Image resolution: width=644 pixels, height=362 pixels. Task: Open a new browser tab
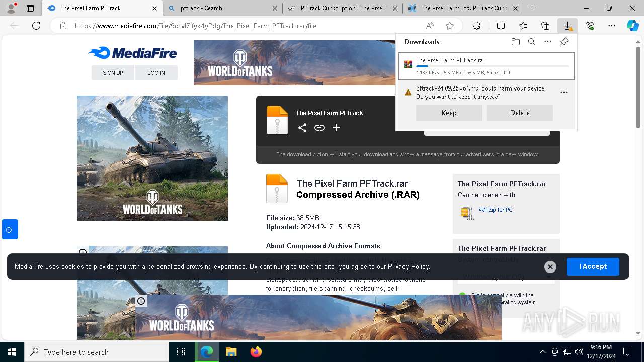(x=532, y=8)
